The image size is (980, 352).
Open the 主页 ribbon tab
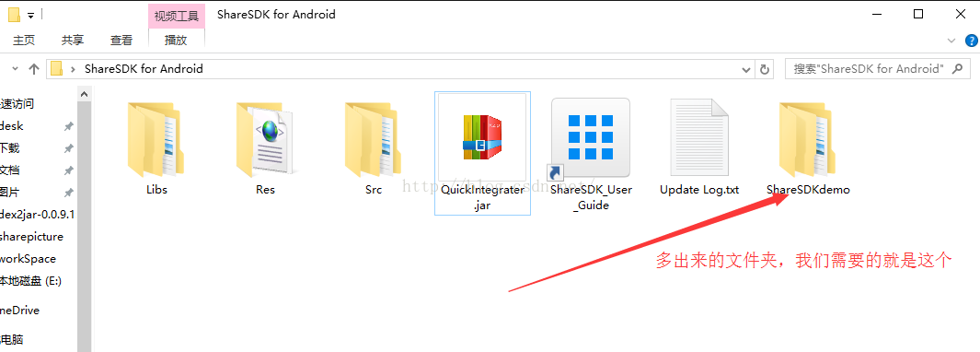[x=24, y=41]
